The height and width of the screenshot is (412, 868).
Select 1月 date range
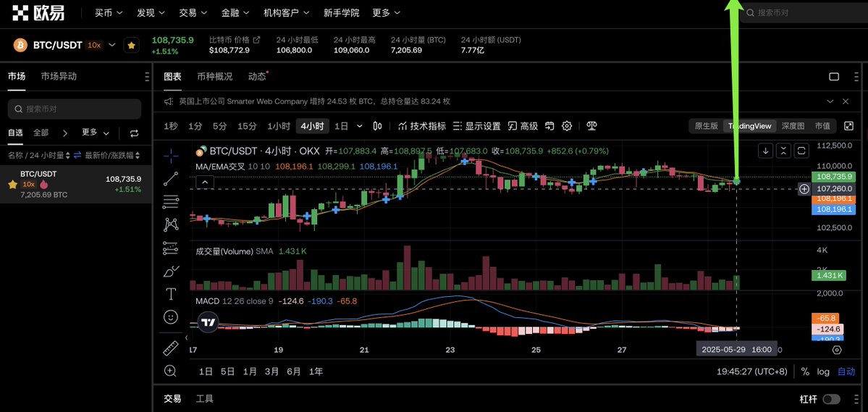[249, 371]
